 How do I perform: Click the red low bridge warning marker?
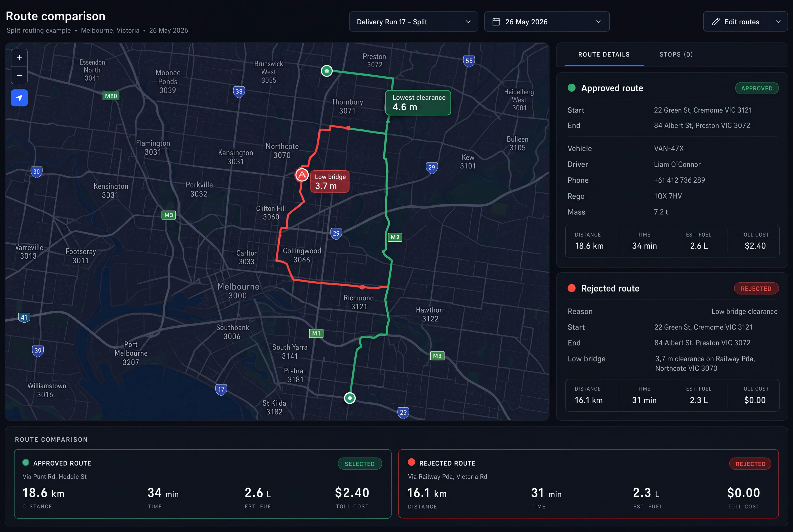click(302, 175)
